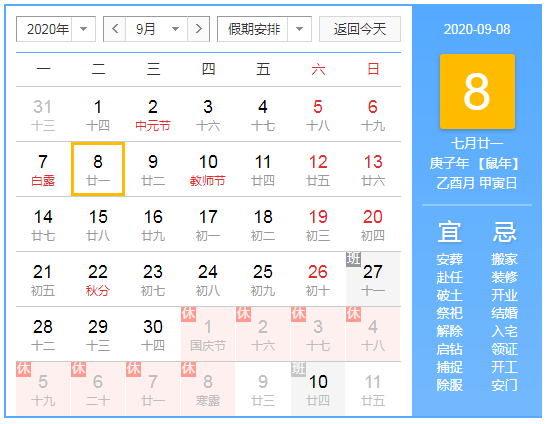Select August 31 grayed date cell
The height and width of the screenshot is (424, 548).
click(x=43, y=114)
